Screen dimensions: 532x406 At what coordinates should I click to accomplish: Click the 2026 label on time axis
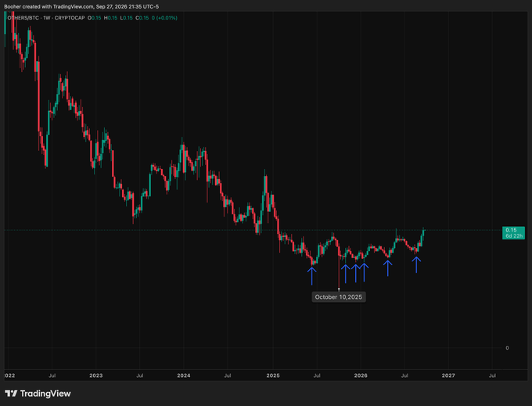coord(361,375)
